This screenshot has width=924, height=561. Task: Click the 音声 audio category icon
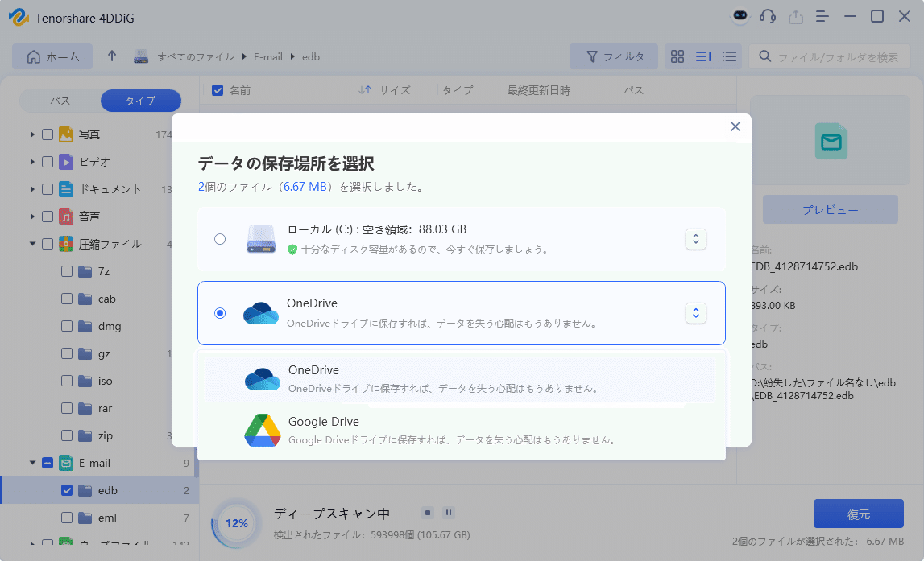66,216
